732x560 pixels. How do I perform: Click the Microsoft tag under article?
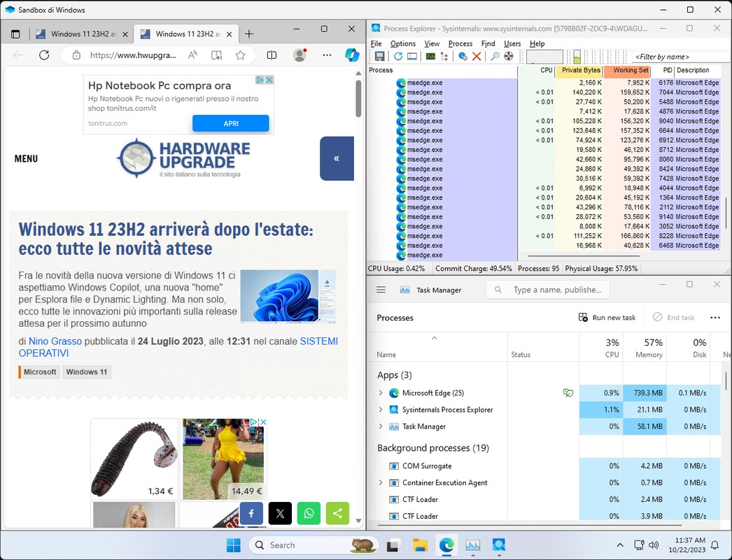tap(39, 372)
